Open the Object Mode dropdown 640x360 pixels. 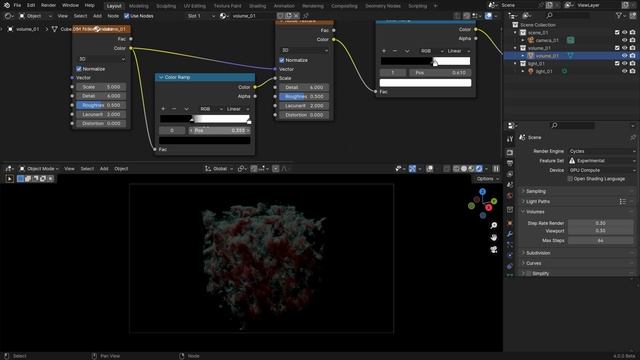(x=39, y=169)
